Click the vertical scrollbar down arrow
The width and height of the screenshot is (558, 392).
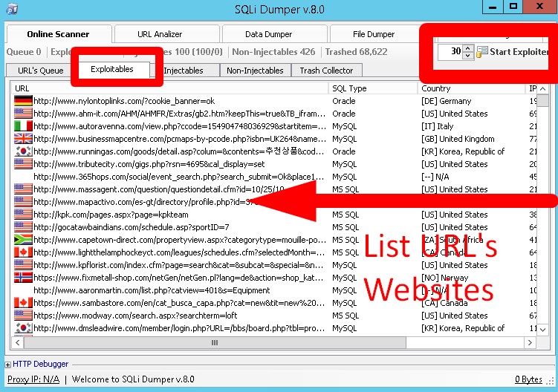[542, 330]
